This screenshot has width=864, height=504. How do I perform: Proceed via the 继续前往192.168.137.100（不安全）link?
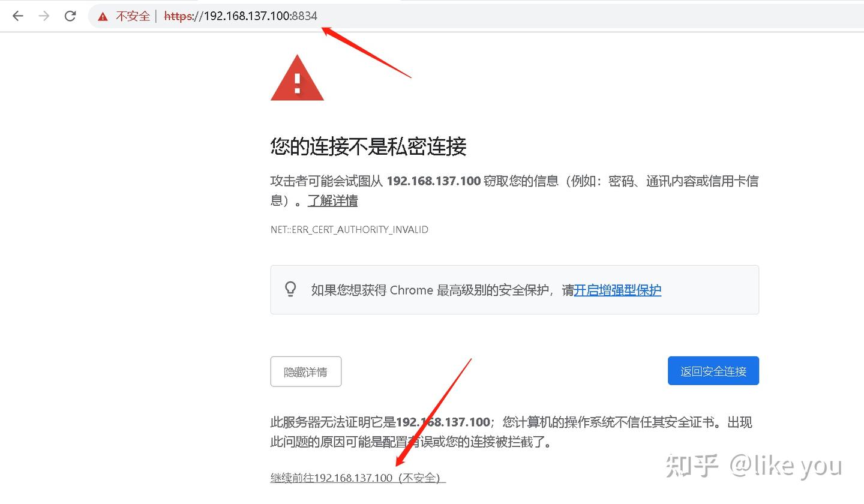click(x=358, y=478)
